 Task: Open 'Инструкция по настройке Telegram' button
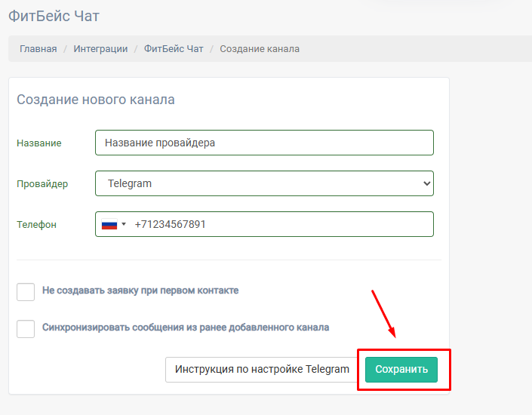[262, 369]
